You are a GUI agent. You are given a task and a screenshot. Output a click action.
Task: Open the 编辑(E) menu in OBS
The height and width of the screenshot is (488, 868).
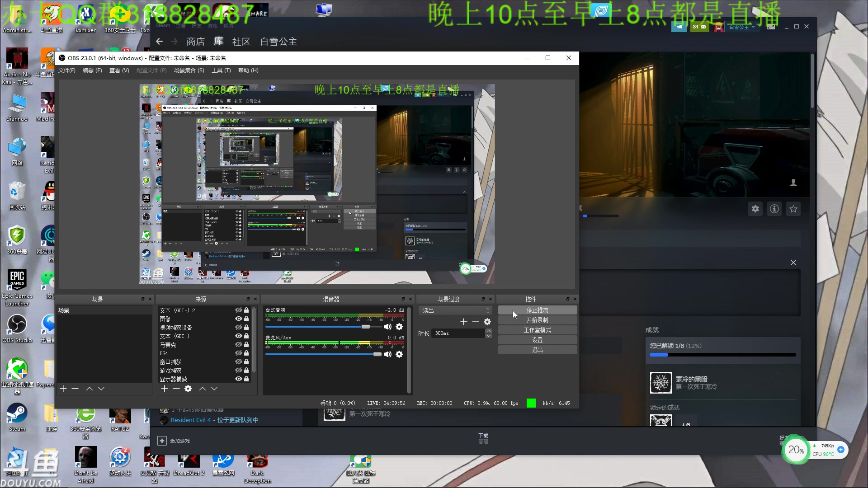tap(92, 70)
